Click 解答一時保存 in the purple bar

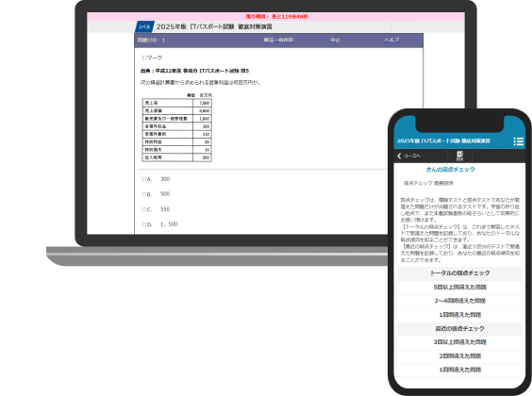pos(278,40)
